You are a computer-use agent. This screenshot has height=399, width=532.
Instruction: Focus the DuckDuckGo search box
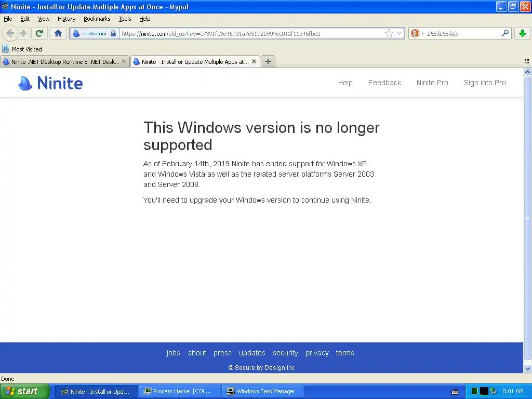coord(463,34)
